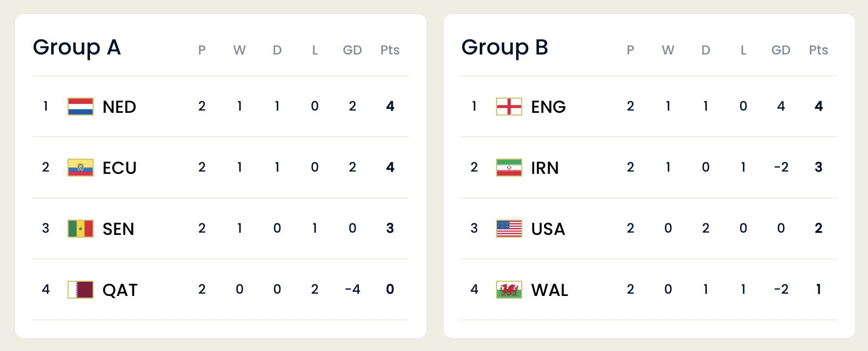
Task: Click Qatar's goal difference of -4
Action: 352,289
